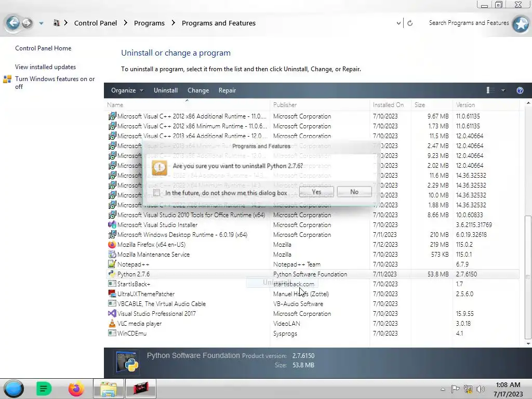Image resolution: width=532 pixels, height=399 pixels.
Task: Sort by the Version column header
Action: [x=486, y=105]
